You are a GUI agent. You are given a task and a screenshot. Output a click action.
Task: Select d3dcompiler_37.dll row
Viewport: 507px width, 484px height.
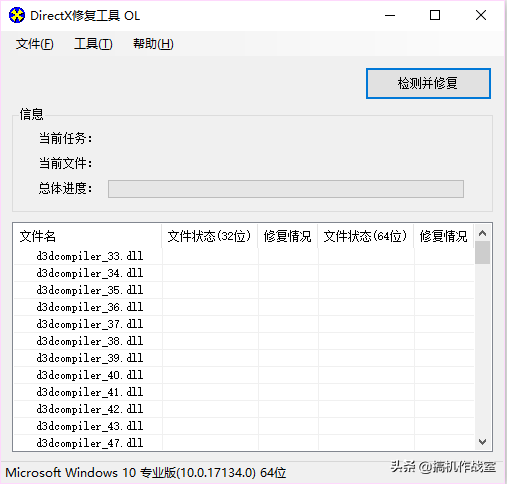244,324
